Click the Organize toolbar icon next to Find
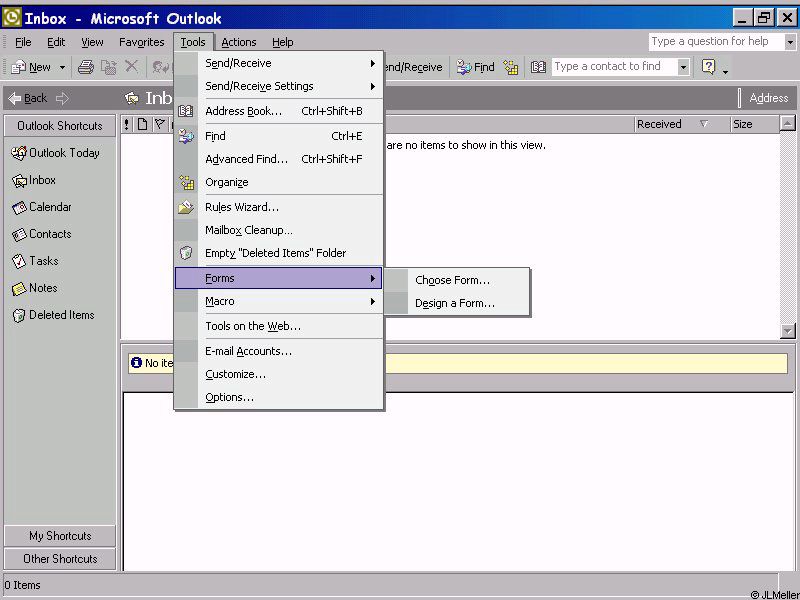The image size is (800, 600). point(511,67)
